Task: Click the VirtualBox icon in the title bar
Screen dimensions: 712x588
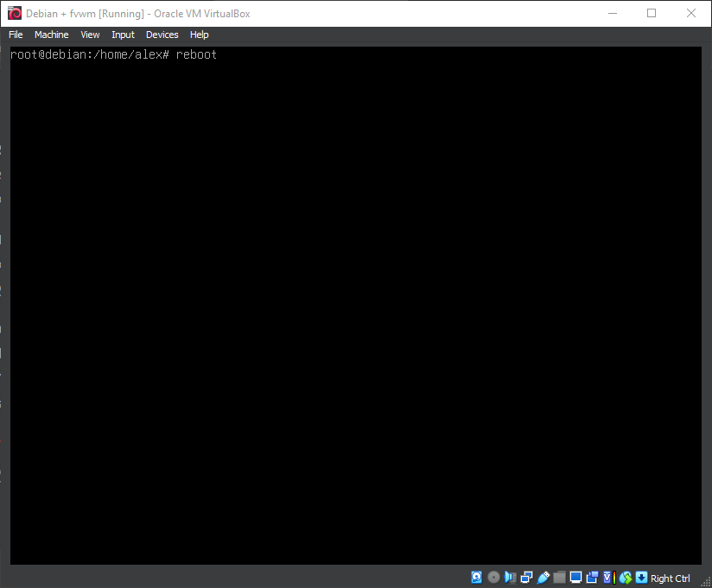Action: tap(13, 13)
